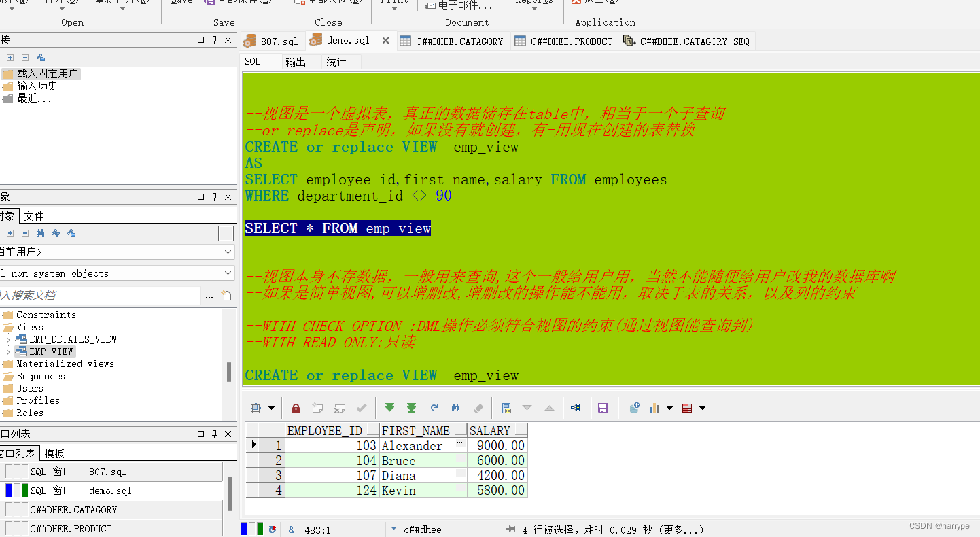Pin the window list panel
Screen dimensions: 980x537
[x=214, y=434]
